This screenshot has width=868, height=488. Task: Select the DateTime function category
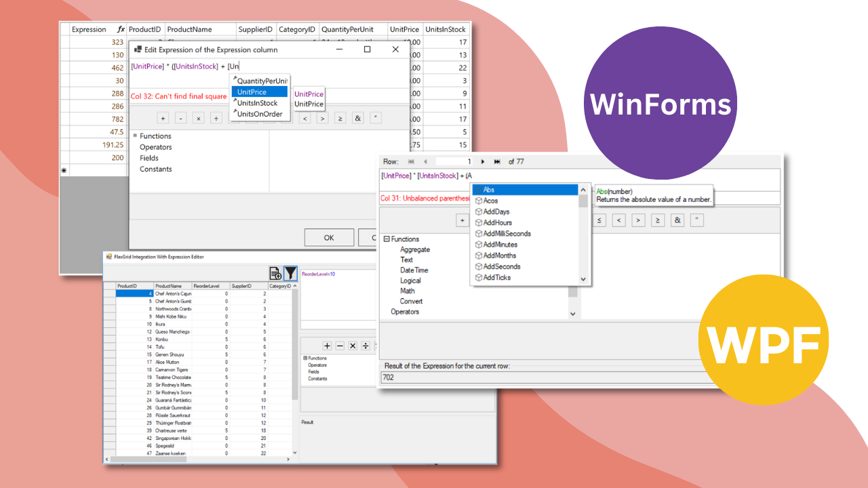(414, 270)
